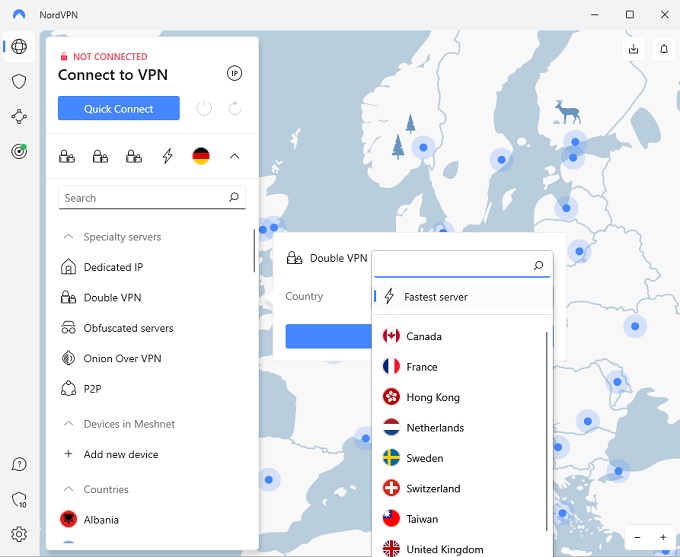The height and width of the screenshot is (557, 680).
Task: Open the VPN globe tab in sidebar
Action: [19, 46]
